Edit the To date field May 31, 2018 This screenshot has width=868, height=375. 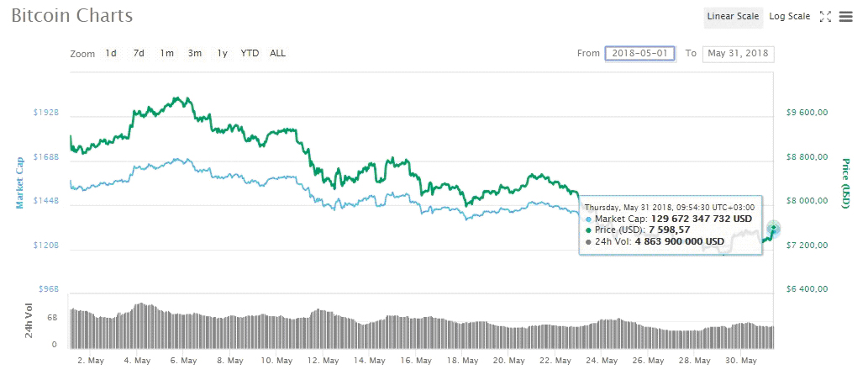pos(739,54)
